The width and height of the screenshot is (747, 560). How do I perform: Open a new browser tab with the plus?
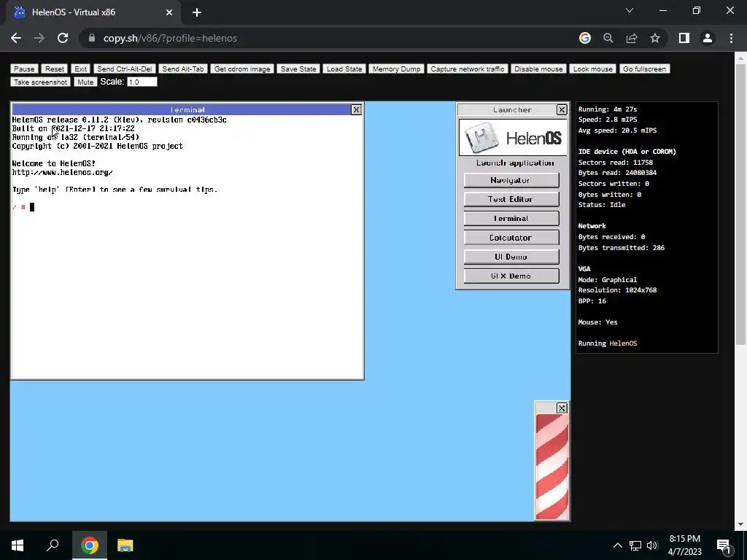pos(197,12)
